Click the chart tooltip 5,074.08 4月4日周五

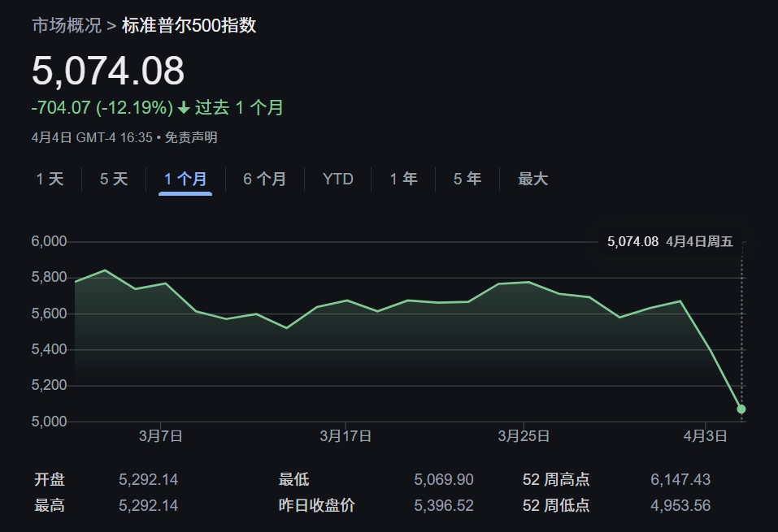(670, 241)
